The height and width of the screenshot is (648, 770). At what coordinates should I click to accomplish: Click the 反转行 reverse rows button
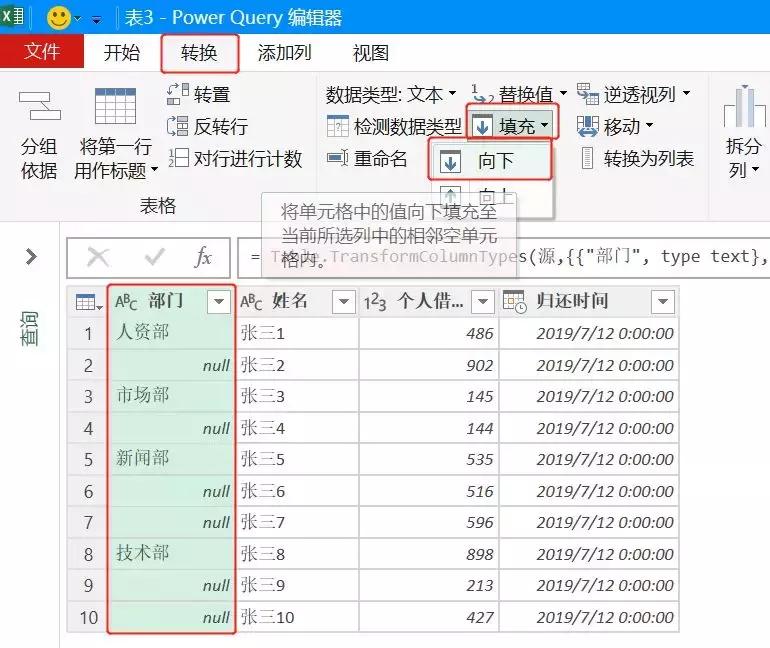click(207, 126)
